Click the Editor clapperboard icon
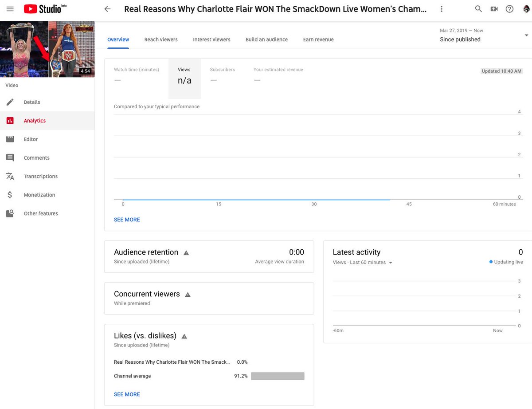The width and height of the screenshot is (532, 409). (x=10, y=139)
